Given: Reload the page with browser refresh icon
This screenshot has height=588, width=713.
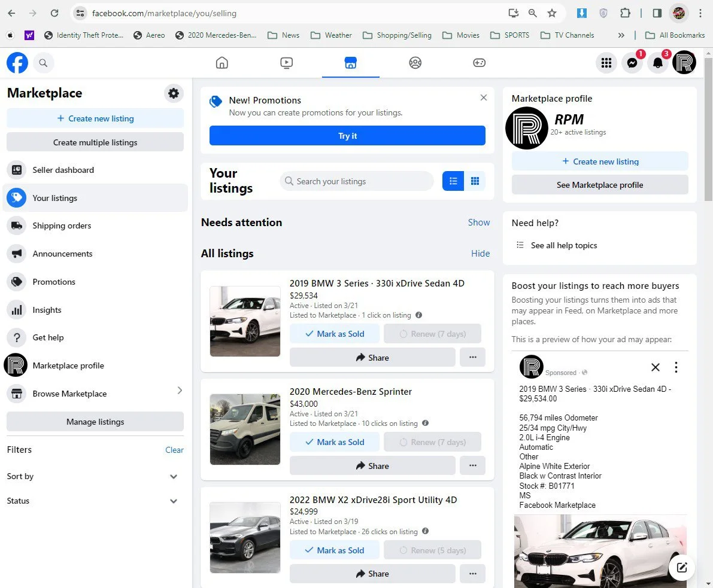Looking at the screenshot, I should tap(54, 13).
